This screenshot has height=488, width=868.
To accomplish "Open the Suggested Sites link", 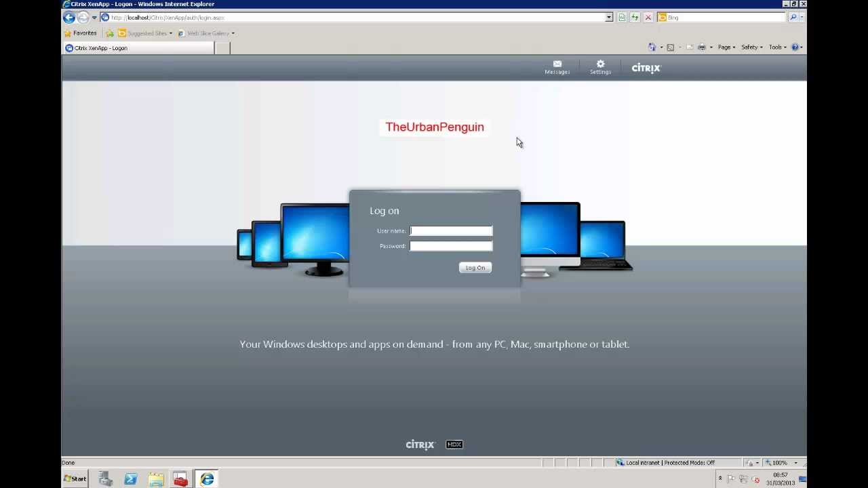I will pos(145,33).
